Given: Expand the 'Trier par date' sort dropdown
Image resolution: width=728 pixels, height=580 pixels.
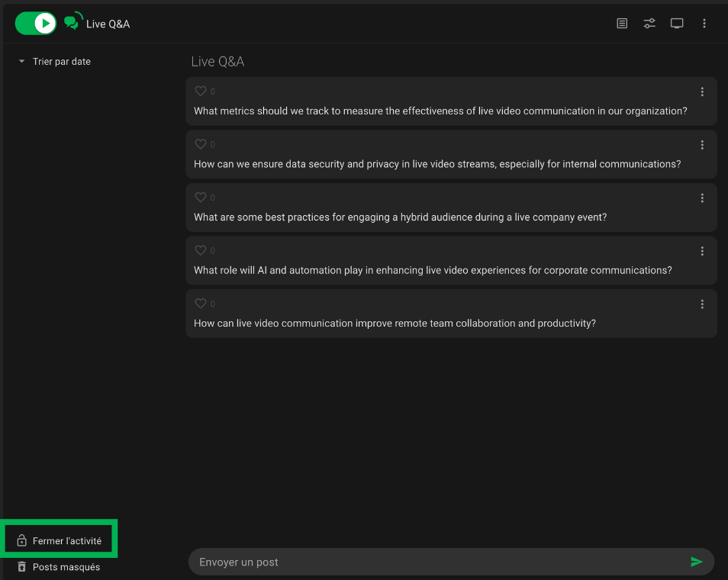Looking at the screenshot, I should 55,62.
